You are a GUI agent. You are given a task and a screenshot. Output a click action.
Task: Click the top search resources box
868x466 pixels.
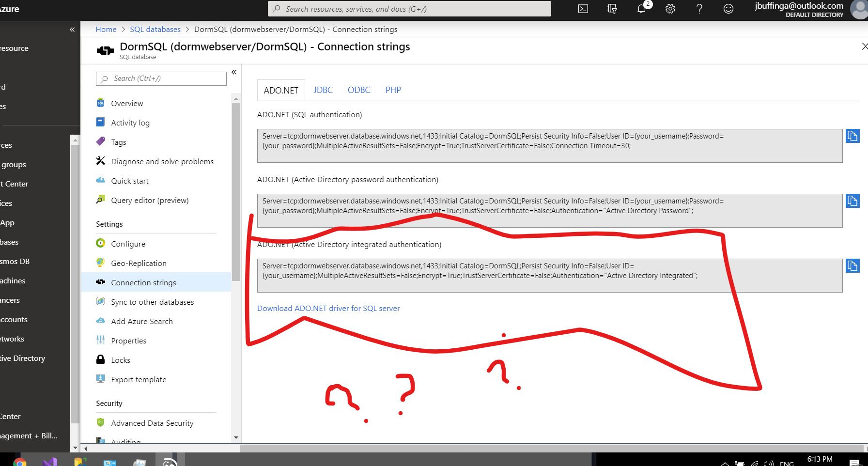[409, 9]
